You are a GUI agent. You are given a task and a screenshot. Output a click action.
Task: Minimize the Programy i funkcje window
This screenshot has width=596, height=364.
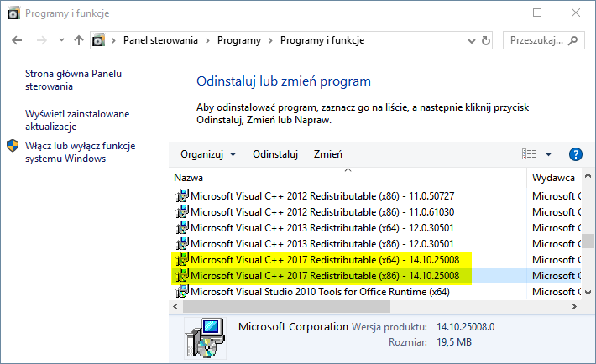pos(499,13)
